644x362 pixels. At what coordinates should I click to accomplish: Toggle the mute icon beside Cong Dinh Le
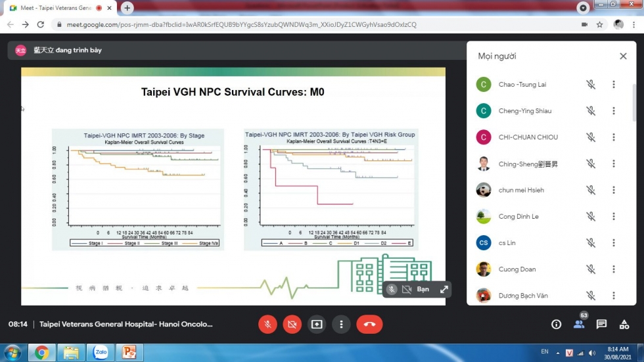[x=591, y=216]
